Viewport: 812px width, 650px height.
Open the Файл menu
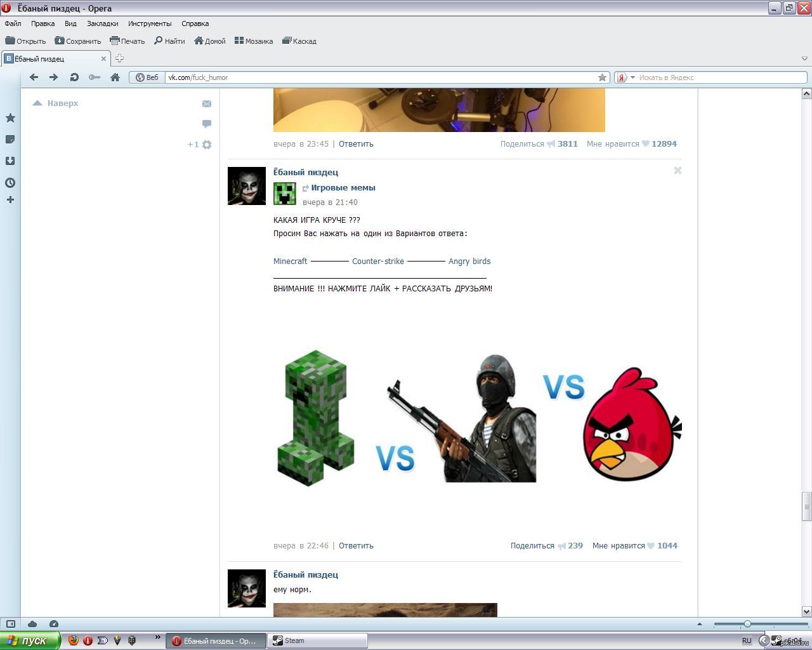[13, 23]
